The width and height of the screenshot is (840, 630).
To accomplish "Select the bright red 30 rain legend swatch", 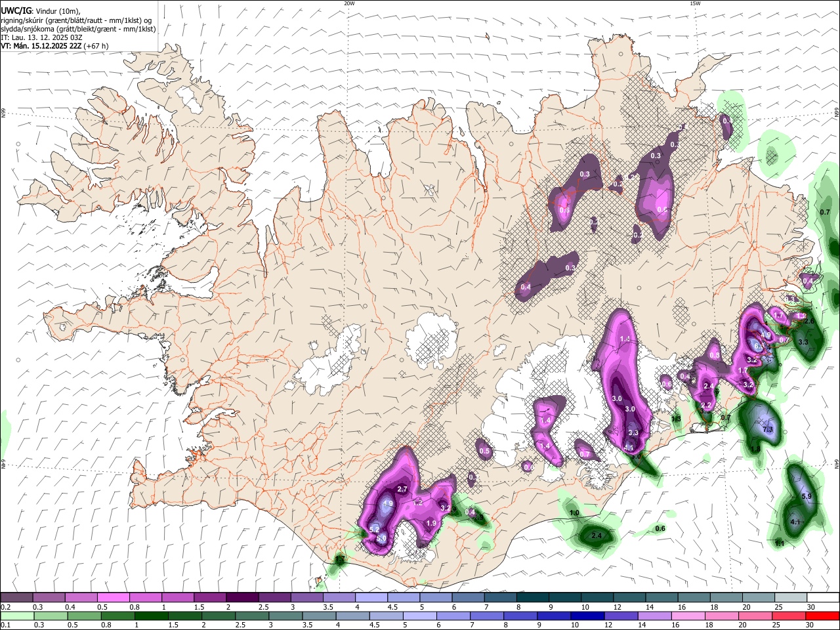I will point(823,616).
